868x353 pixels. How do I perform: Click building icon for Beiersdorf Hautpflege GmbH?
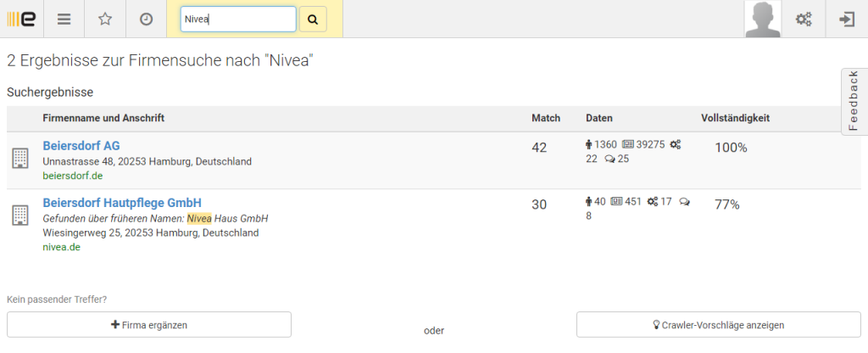[x=20, y=215]
